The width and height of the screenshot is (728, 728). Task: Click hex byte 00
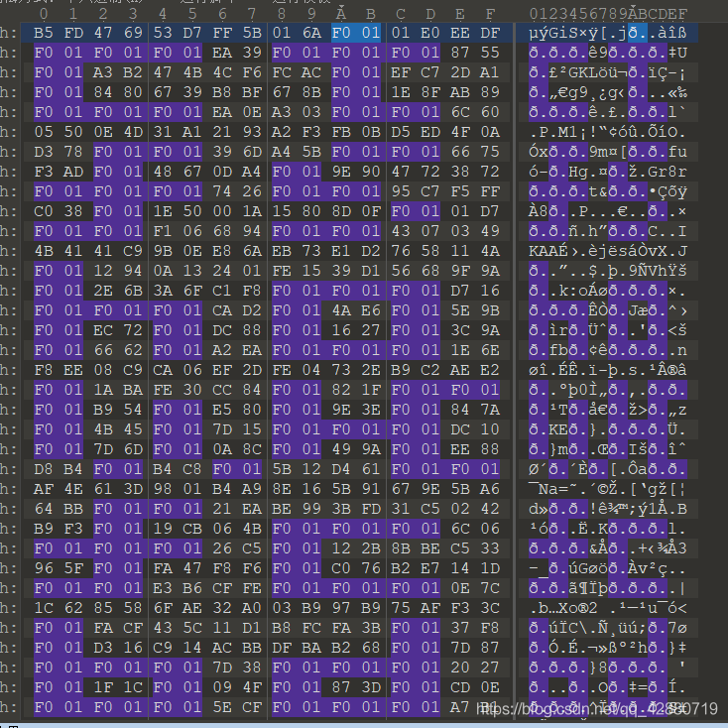coord(222,211)
